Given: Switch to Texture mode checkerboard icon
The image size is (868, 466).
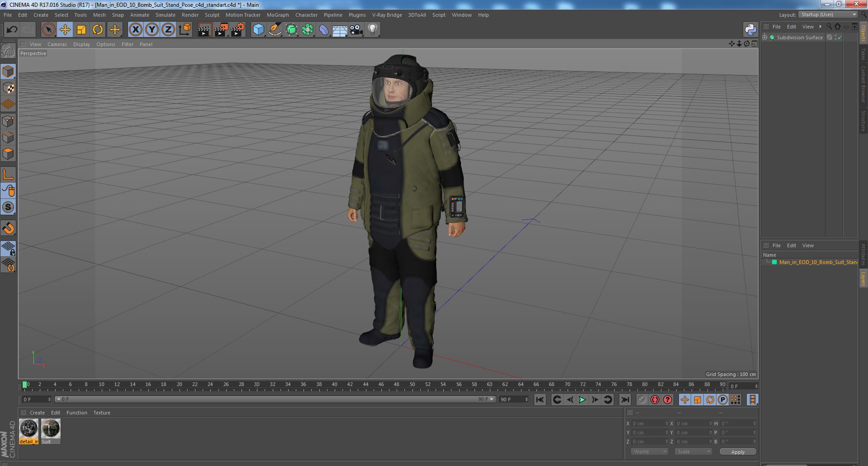Looking at the screenshot, I should (x=8, y=88).
